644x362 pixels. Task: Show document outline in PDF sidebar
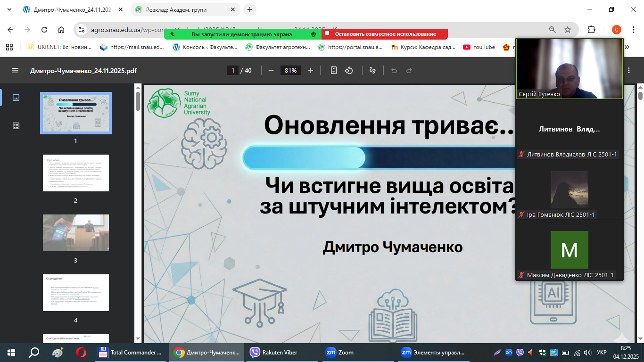[x=16, y=126]
